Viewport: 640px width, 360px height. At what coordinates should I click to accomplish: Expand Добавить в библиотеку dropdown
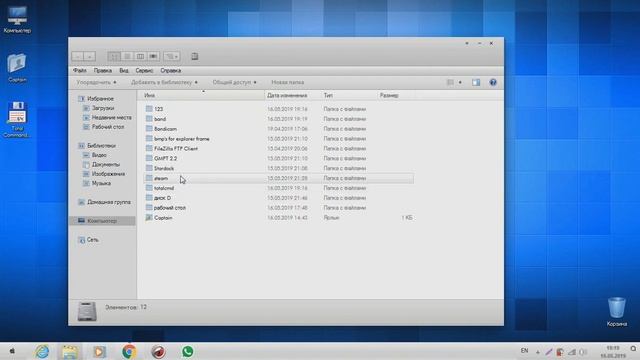point(164,82)
